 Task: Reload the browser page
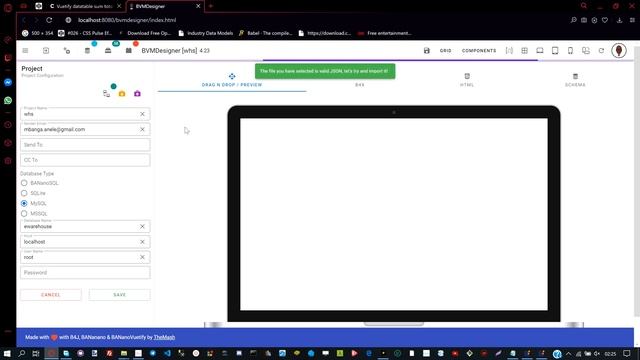pyautogui.click(x=49, y=20)
